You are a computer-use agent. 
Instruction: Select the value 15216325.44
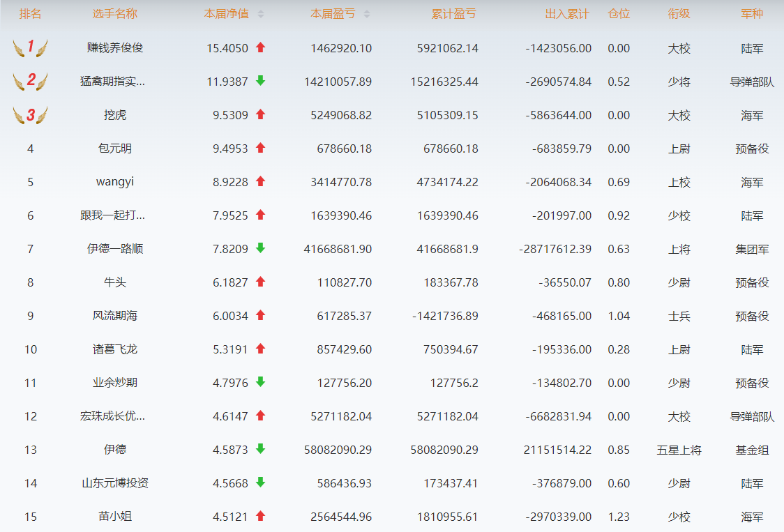(x=444, y=82)
